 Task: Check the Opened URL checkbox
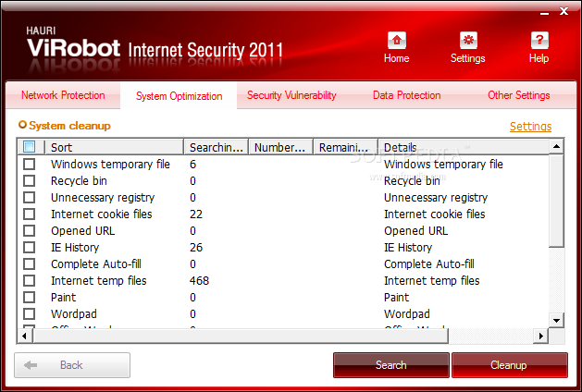click(x=29, y=231)
